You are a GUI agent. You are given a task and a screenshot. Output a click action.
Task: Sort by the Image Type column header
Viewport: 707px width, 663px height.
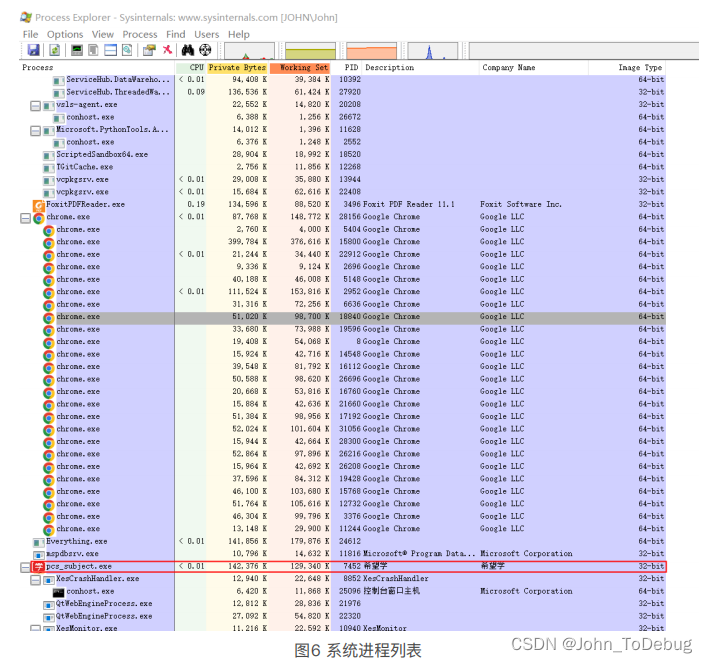point(627,68)
